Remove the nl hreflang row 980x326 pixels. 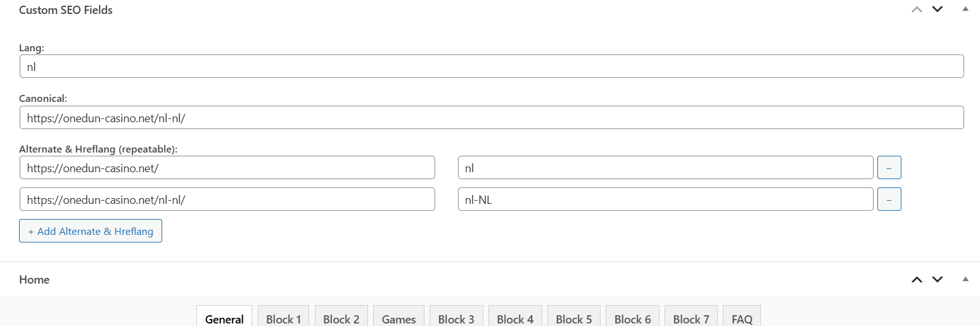point(889,168)
